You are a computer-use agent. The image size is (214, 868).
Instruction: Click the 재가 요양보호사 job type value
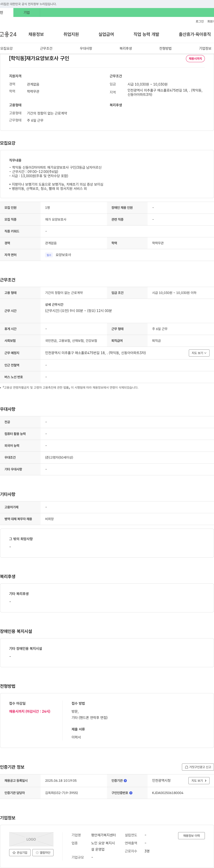pos(56,219)
